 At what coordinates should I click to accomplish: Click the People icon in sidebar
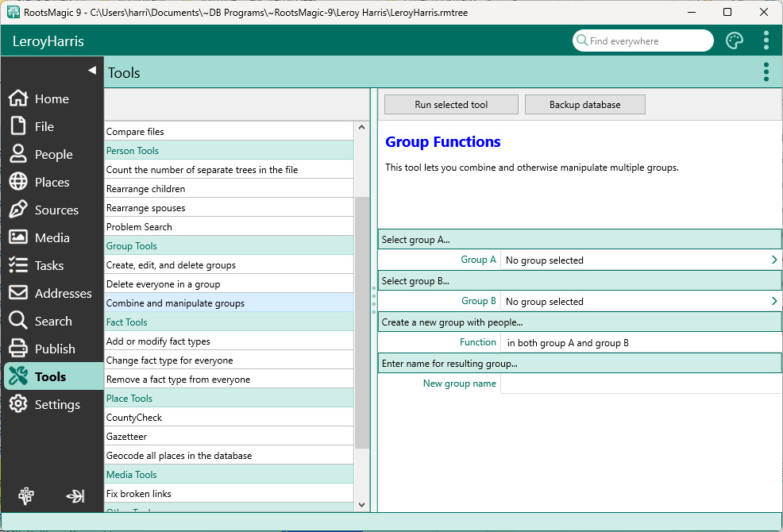click(18, 155)
